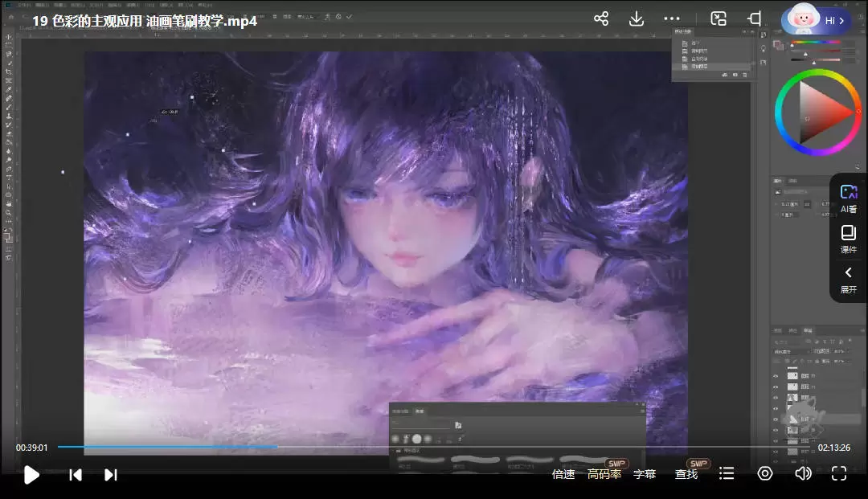Open the 高码率 quality selector
The height and width of the screenshot is (499, 868).
point(604,474)
